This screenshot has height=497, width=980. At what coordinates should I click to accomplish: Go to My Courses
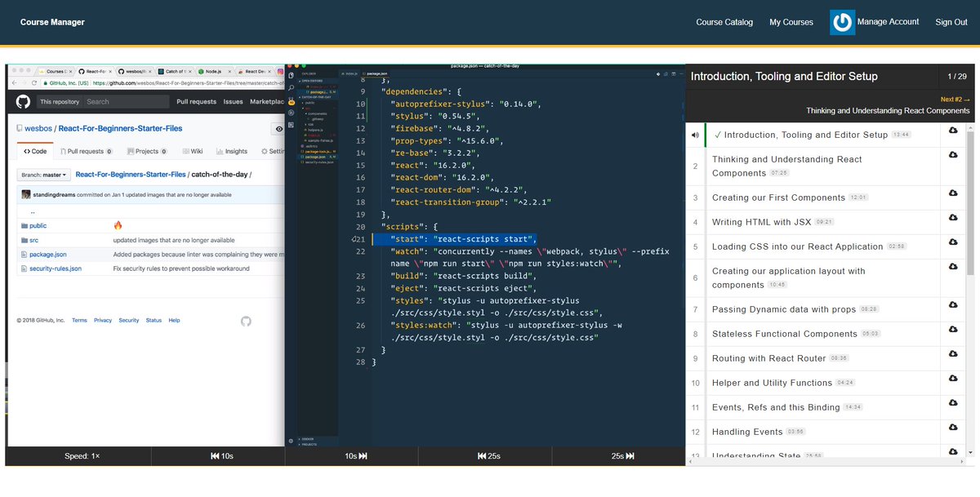[791, 22]
